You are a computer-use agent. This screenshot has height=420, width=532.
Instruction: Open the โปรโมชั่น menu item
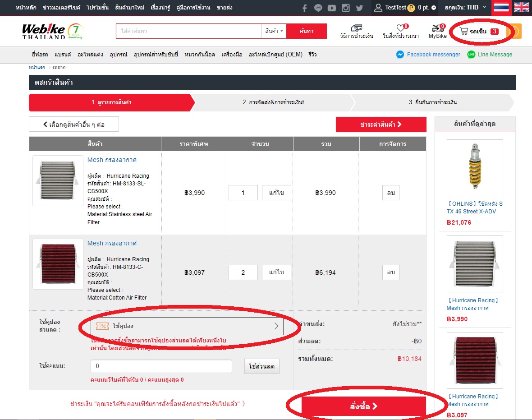pyautogui.click(x=98, y=8)
